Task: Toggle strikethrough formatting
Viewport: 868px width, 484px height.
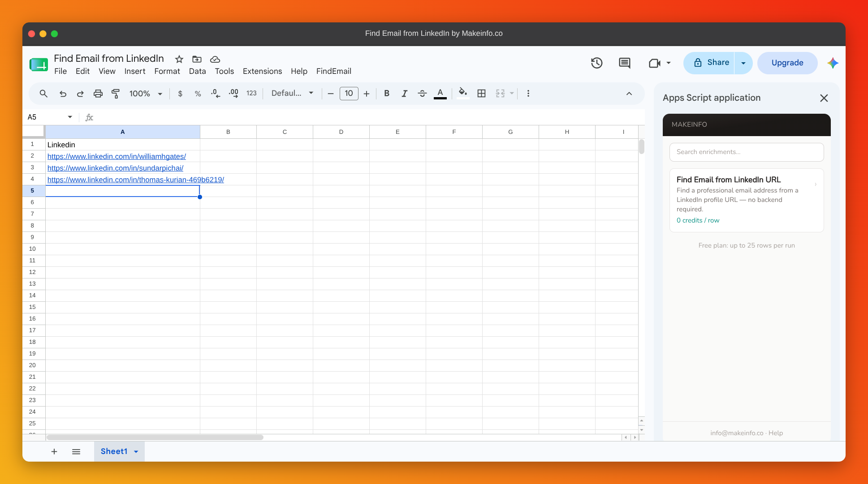Action: [x=422, y=94]
